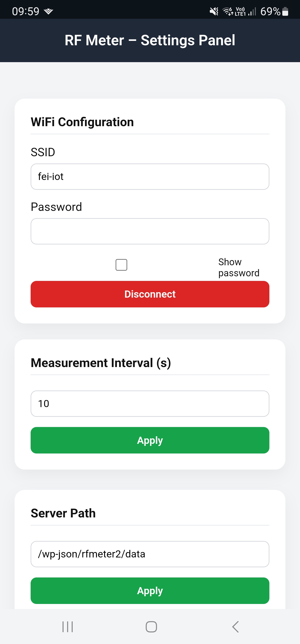Tap the Android back arrow icon

tap(235, 627)
